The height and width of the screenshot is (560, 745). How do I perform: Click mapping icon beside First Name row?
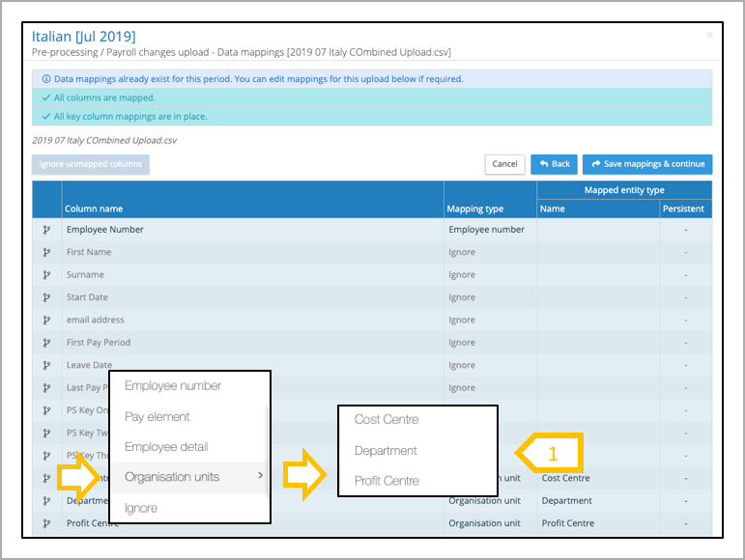pos(45,252)
